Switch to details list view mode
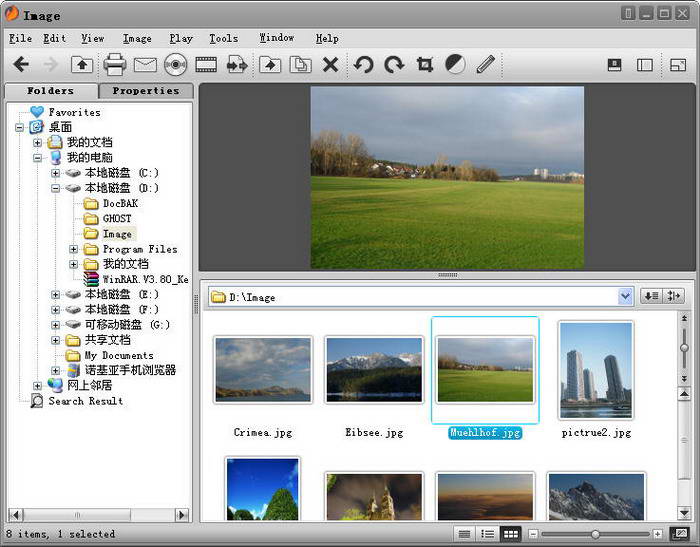Viewport: 700px width, 547px height. (x=465, y=534)
